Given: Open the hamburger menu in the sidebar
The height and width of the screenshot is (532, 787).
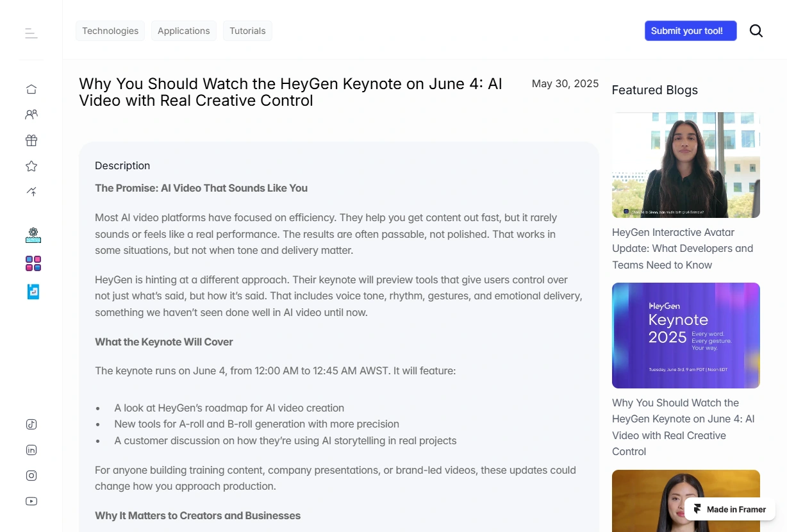Looking at the screenshot, I should (x=31, y=33).
